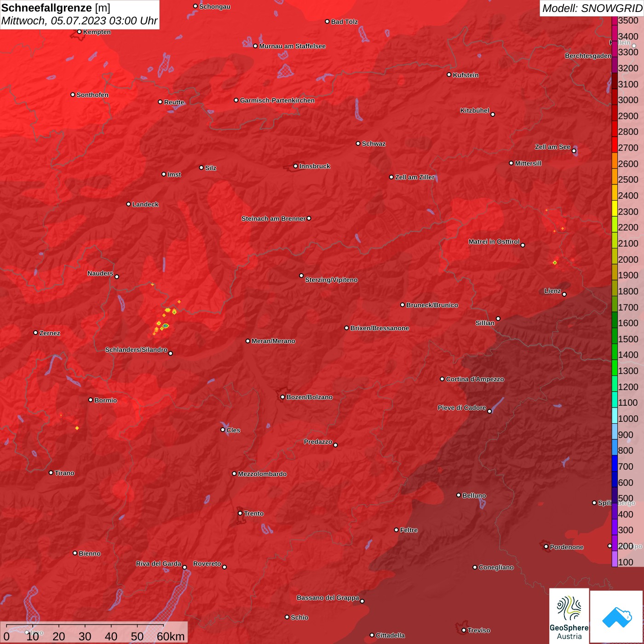The width and height of the screenshot is (644, 644).
Task: Click the Trento city marker dot
Action: point(240,513)
